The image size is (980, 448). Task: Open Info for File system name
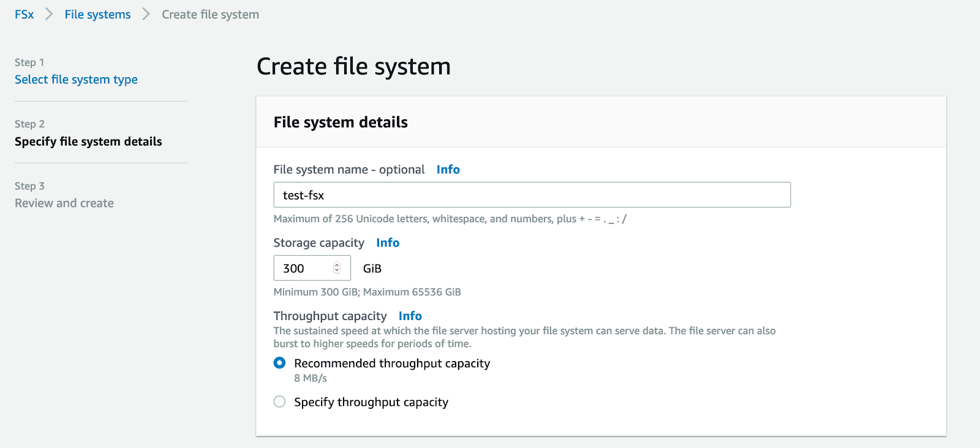(x=448, y=170)
